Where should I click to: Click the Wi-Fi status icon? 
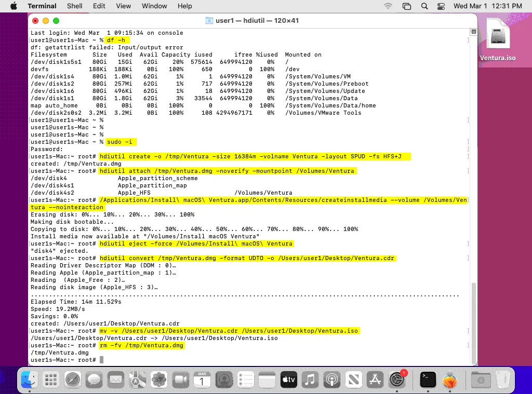click(388, 6)
